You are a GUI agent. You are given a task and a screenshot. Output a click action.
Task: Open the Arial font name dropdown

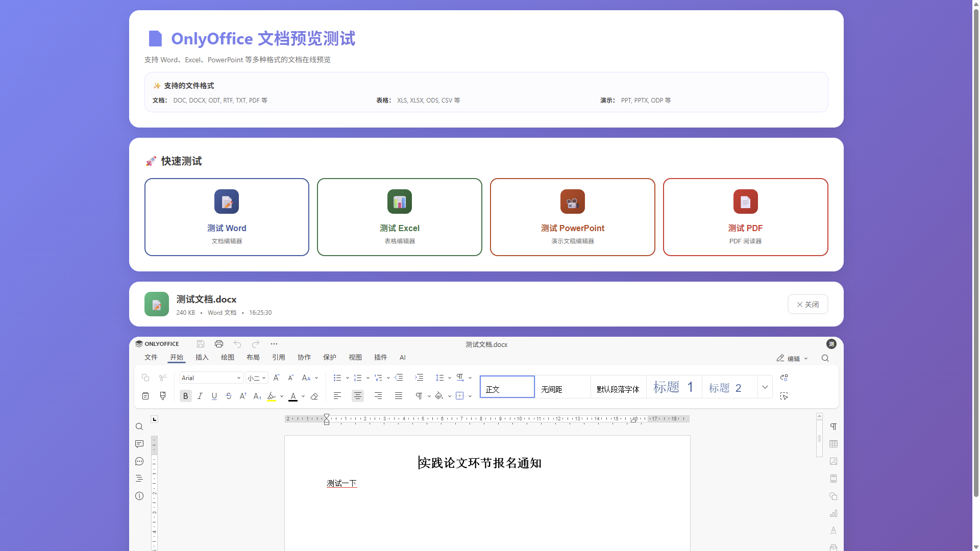238,378
